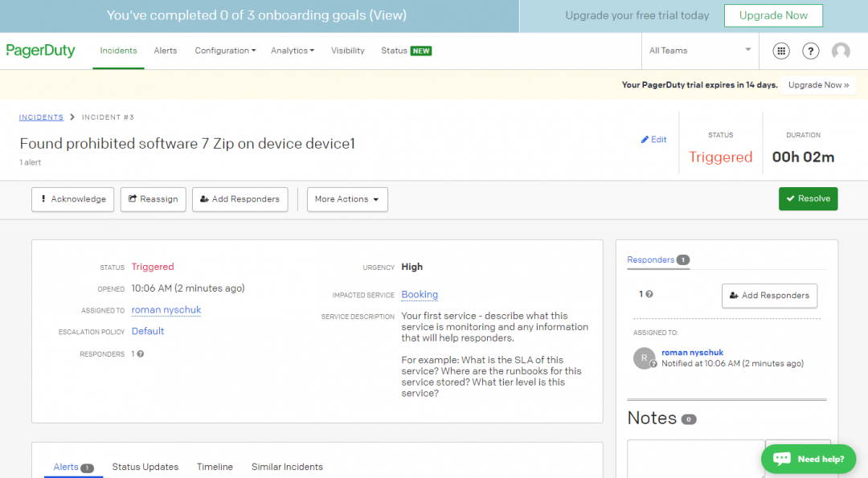
Task: Click the Add Responders person icon
Action: [206, 199]
